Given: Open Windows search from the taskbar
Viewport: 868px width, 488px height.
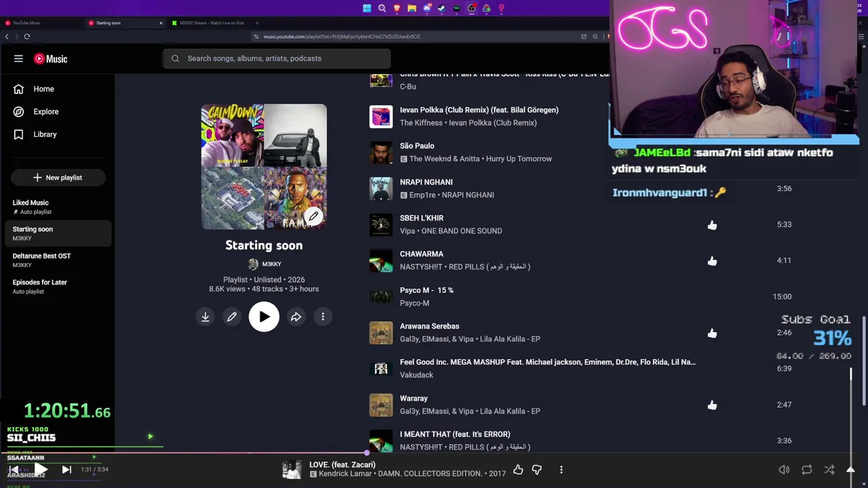Looking at the screenshot, I should pyautogui.click(x=382, y=8).
